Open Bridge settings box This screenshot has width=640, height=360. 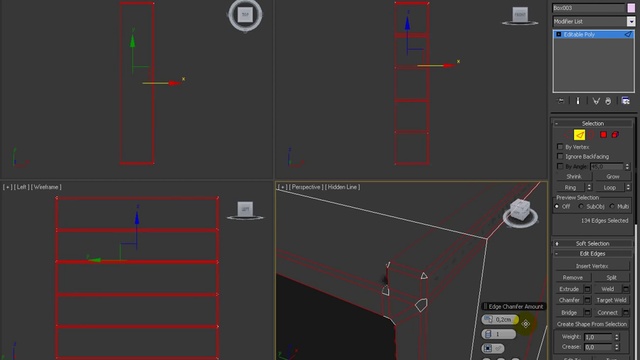tap(587, 313)
